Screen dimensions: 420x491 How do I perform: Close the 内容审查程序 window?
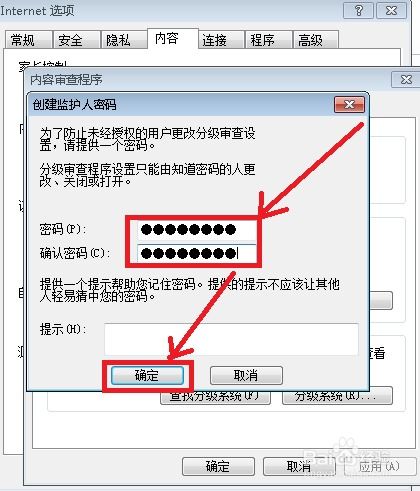pyautogui.click(x=406, y=79)
